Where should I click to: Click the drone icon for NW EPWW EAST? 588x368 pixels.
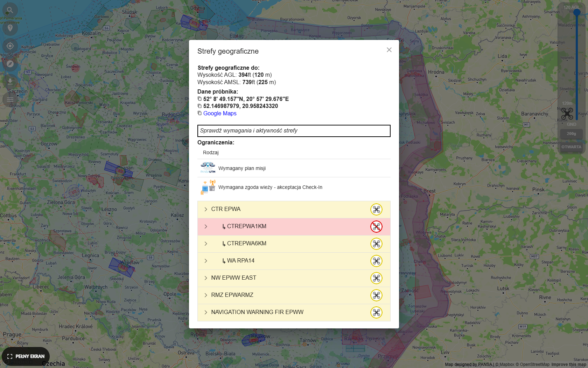tap(376, 278)
